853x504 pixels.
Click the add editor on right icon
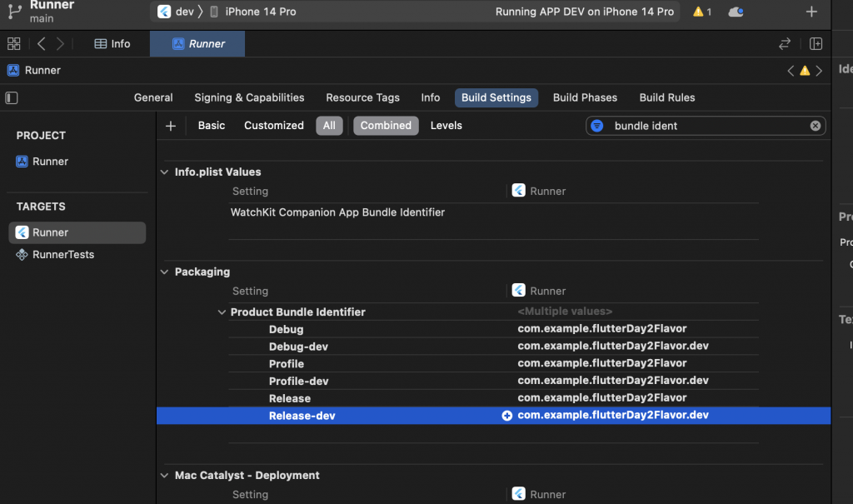tap(816, 44)
